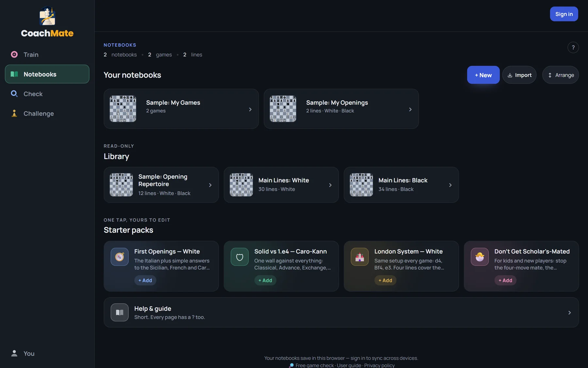Add the London System — White pack

coord(385,280)
